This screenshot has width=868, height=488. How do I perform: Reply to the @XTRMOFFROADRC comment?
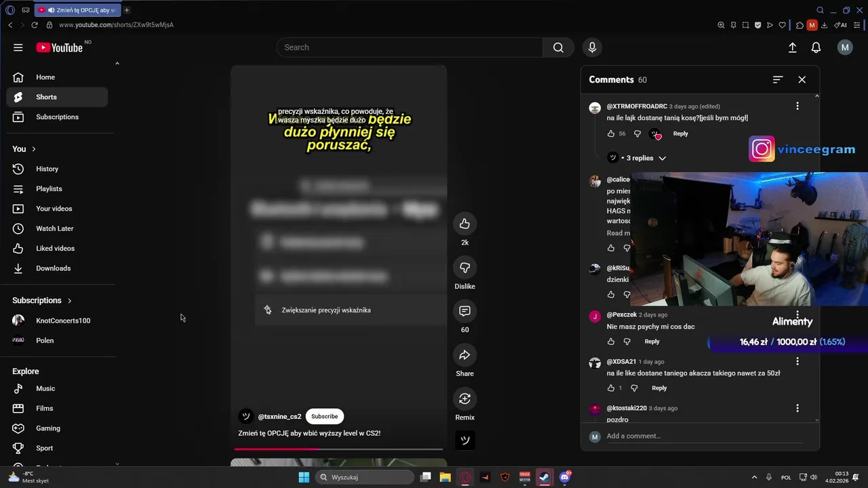click(x=680, y=134)
